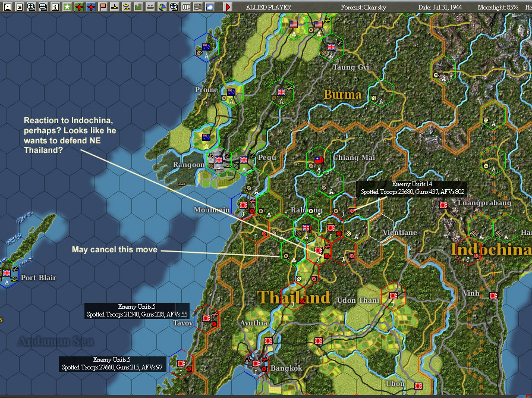This screenshot has width=532, height=398.
Task: Click the crosshair target toolbar icon
Action: [x=174, y=7]
